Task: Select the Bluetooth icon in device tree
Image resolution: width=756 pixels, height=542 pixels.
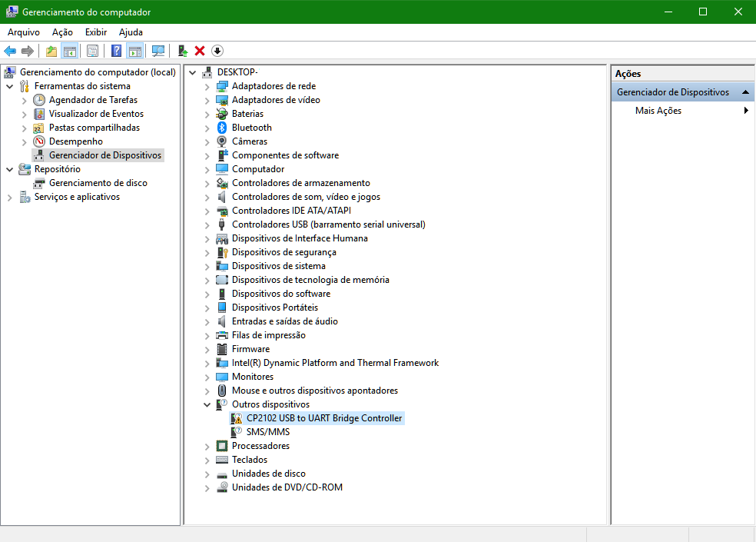Action: pos(222,128)
